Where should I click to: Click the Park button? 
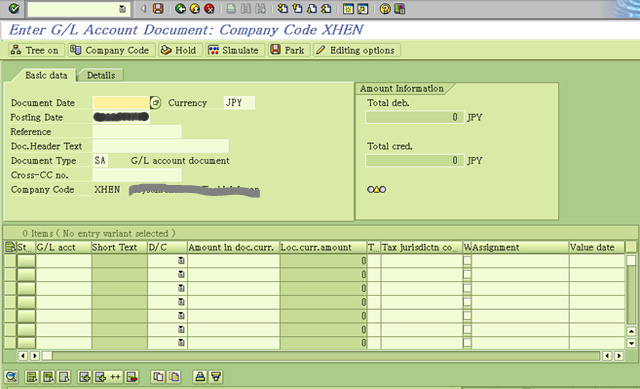[x=288, y=50]
